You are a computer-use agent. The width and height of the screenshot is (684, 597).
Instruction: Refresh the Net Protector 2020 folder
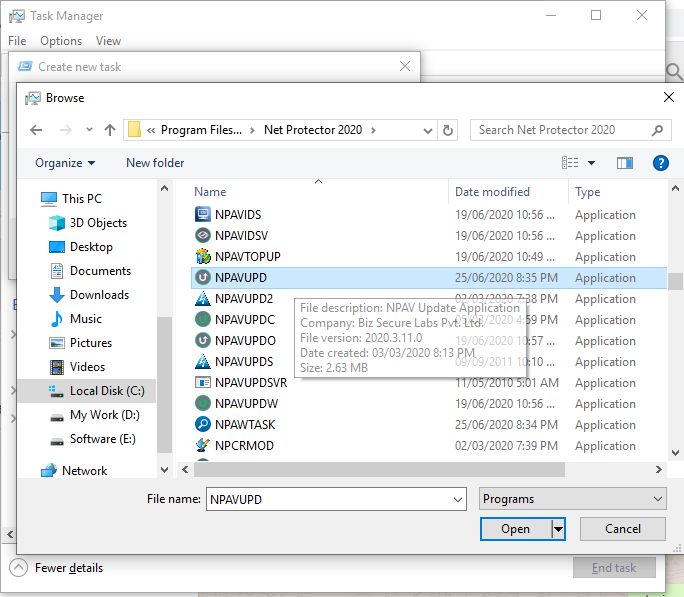[449, 130]
